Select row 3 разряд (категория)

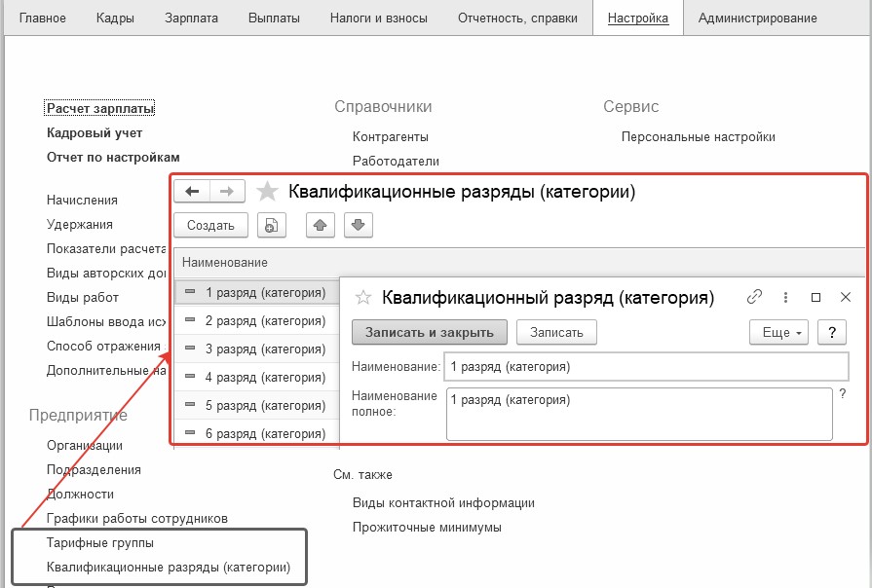pos(257,349)
